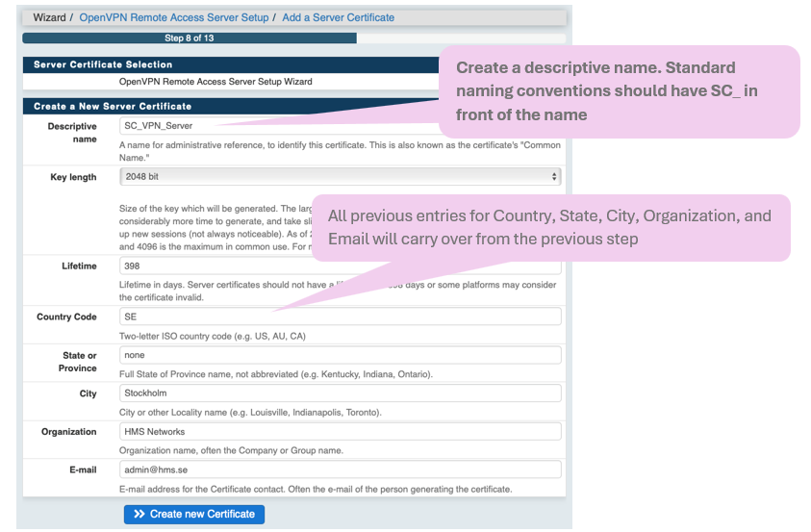This screenshot has width=811, height=532.
Task: Open the OpenVPN Remote Access Server Setup breadcrumb
Action: (x=174, y=17)
